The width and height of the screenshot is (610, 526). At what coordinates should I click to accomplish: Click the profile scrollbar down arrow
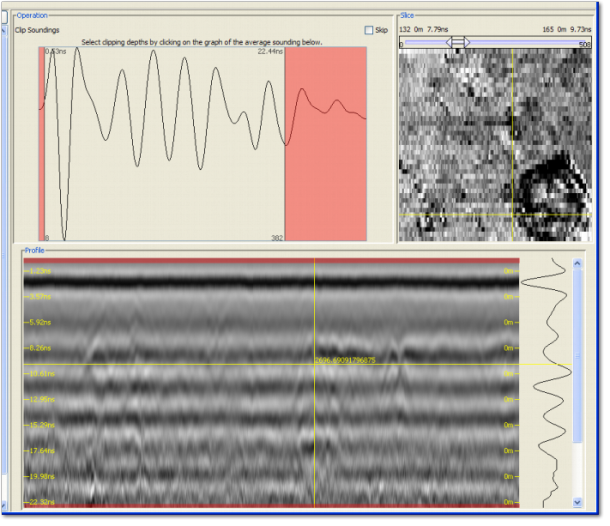pos(577,502)
